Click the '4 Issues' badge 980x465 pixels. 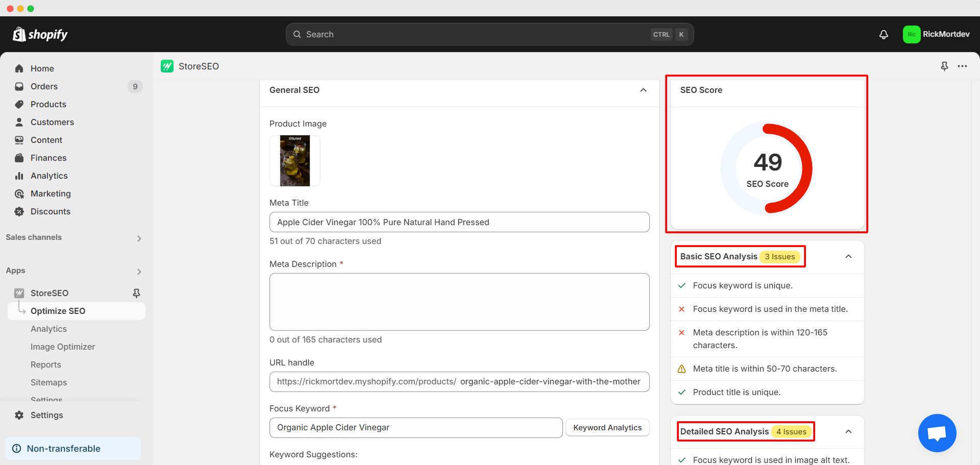pos(791,431)
